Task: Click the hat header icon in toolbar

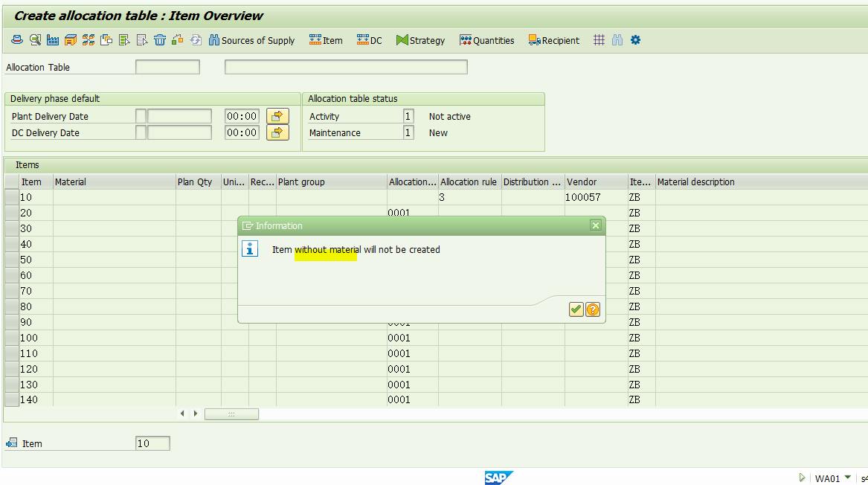Action: click(x=17, y=40)
